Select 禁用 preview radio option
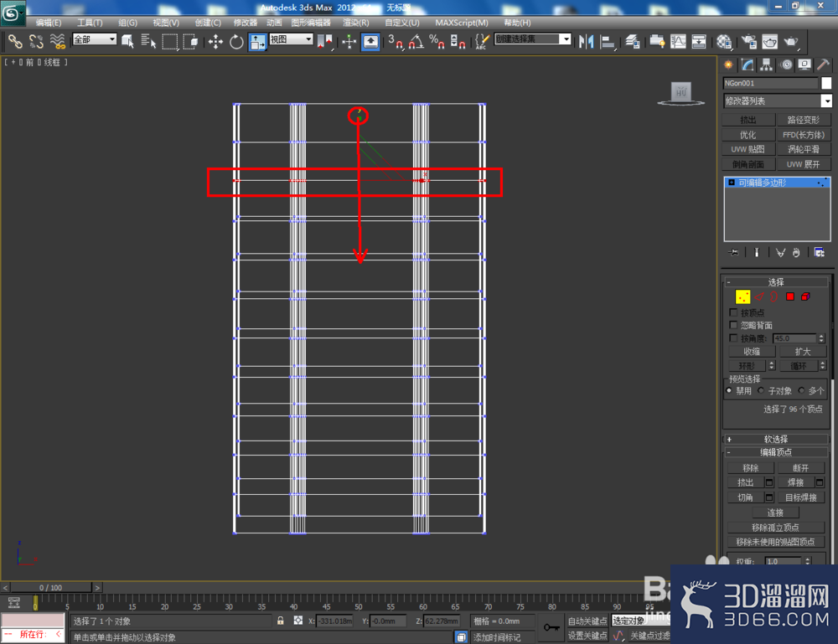The image size is (838, 644). pos(729,390)
